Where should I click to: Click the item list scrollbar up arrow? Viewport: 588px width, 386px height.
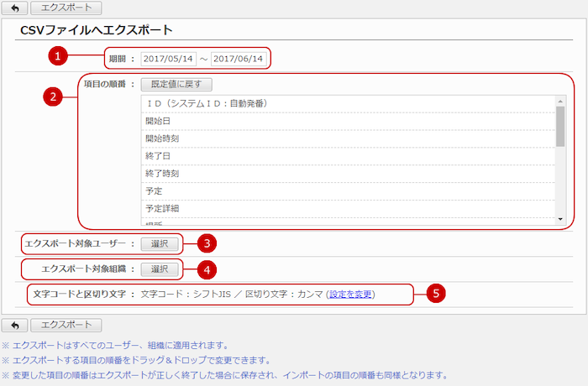point(560,101)
